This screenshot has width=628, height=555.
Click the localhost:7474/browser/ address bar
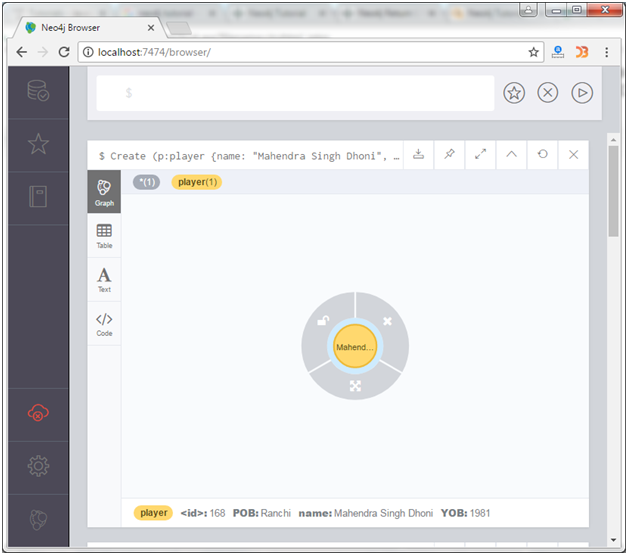(x=311, y=52)
